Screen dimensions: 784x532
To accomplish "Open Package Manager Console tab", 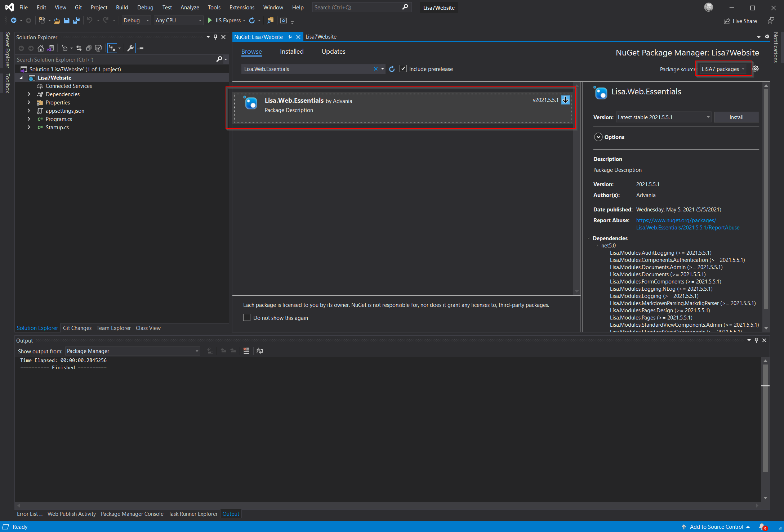I will coord(132,514).
